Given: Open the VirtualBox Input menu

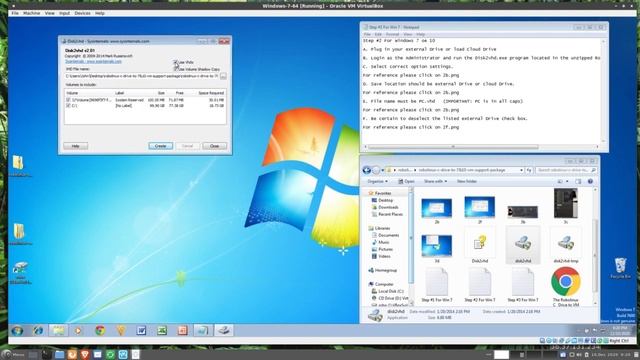Looking at the screenshot, I should point(64,13).
